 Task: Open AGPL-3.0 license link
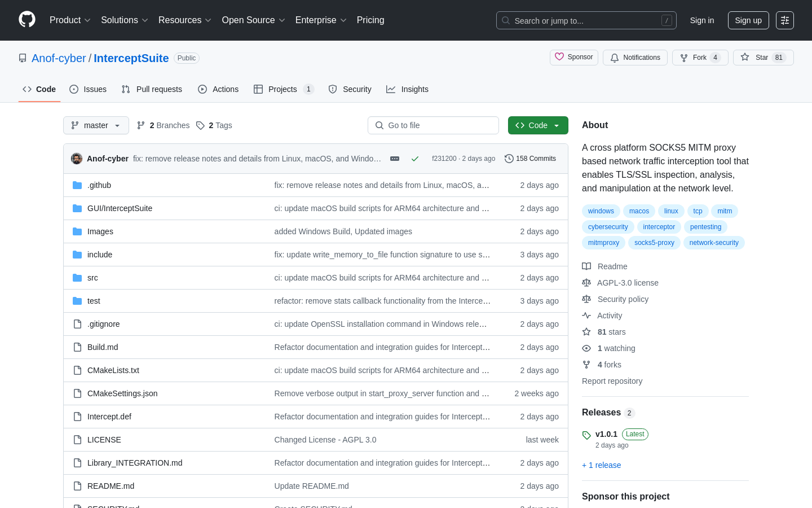click(x=620, y=283)
